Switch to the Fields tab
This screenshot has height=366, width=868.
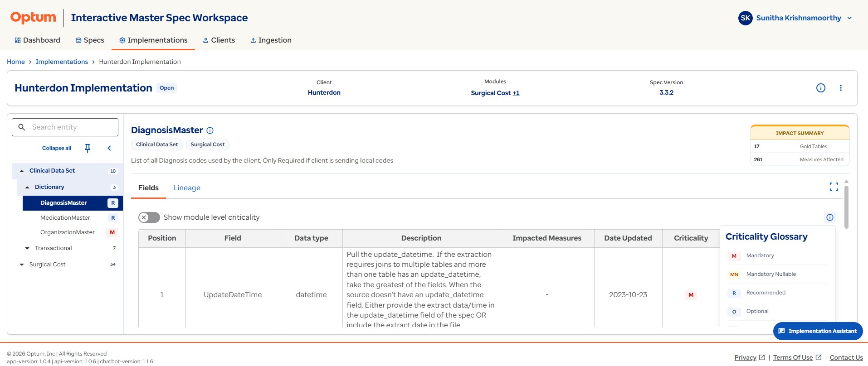[148, 188]
